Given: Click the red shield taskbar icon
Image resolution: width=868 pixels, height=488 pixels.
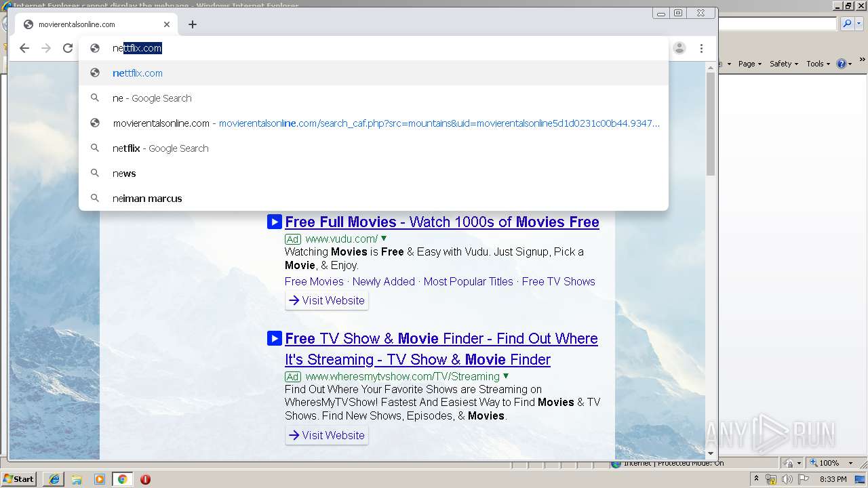Looking at the screenshot, I should pos(145,479).
